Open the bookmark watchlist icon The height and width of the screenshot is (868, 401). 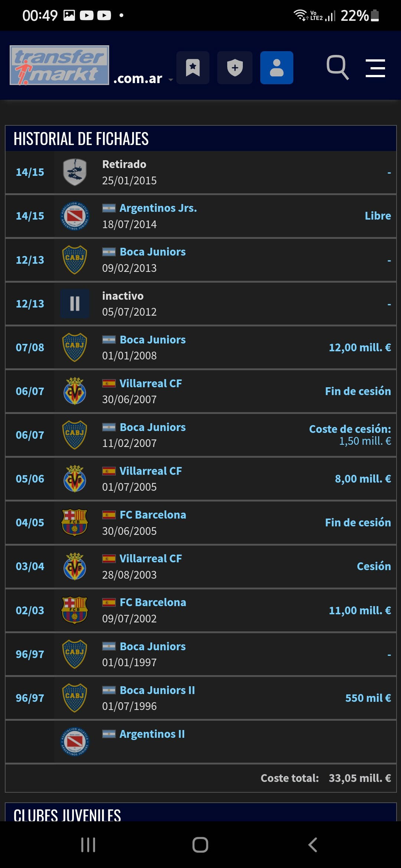click(x=193, y=68)
